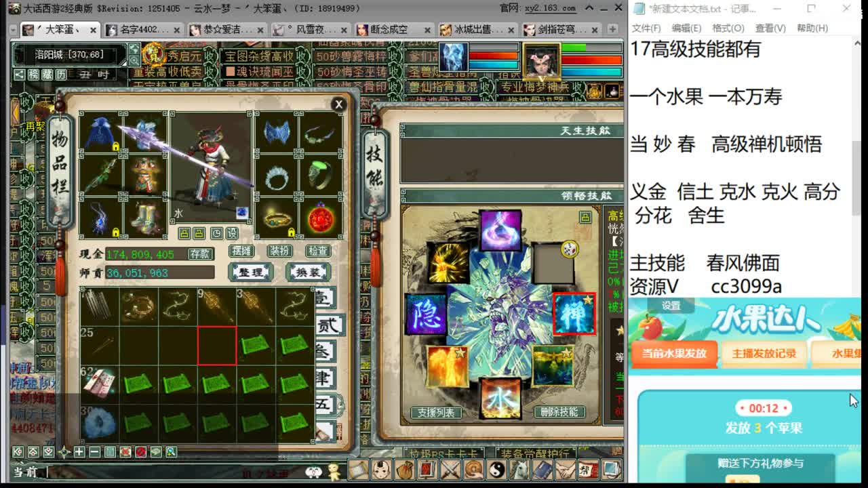868x488 pixels.
Task: Select the 隐 stealth skill icon
Action: [427, 314]
